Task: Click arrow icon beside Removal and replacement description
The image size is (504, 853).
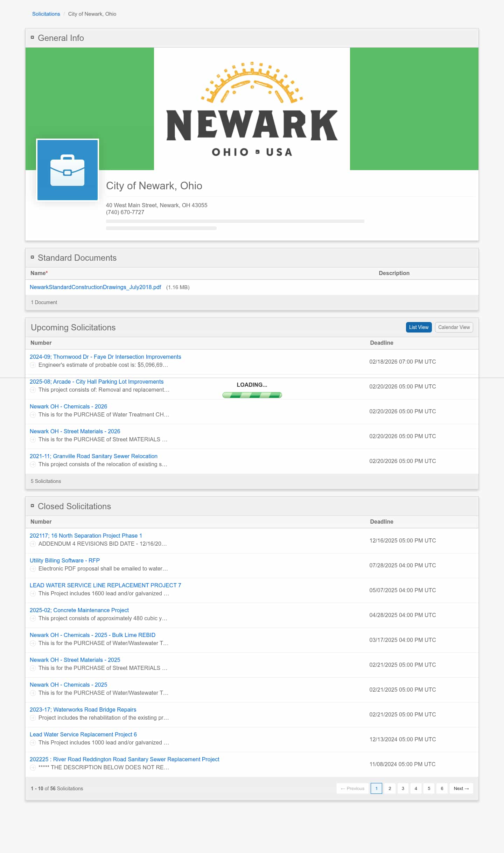Action: [33, 390]
